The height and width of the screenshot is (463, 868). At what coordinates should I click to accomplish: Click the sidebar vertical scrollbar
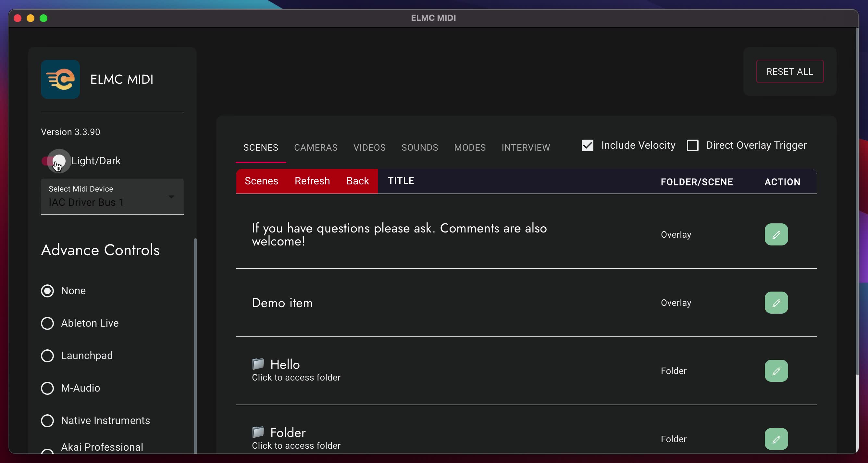pyautogui.click(x=195, y=345)
